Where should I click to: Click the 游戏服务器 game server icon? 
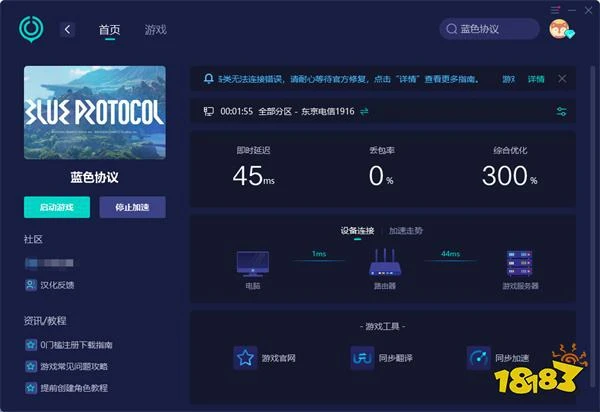(521, 263)
